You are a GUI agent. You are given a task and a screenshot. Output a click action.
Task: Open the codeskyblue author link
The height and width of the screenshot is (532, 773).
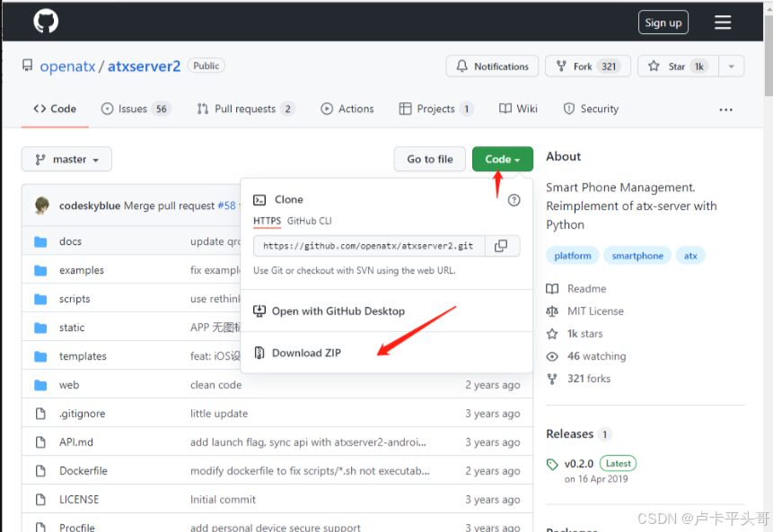[90, 205]
